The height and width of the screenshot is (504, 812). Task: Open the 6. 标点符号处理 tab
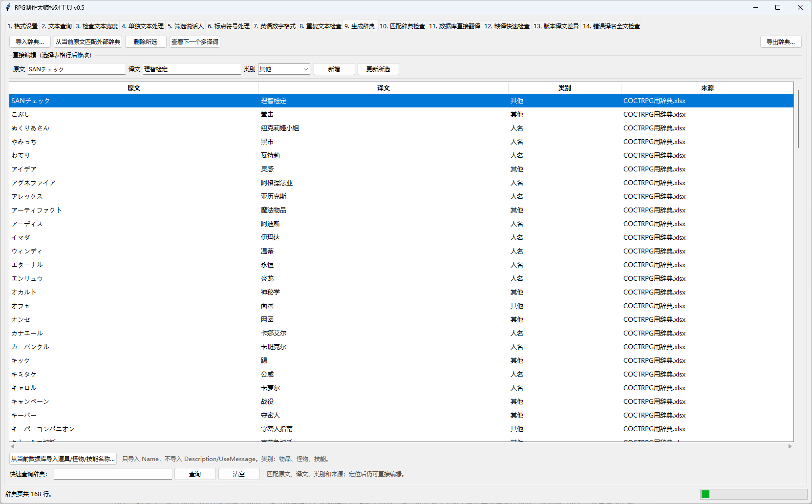(x=229, y=26)
